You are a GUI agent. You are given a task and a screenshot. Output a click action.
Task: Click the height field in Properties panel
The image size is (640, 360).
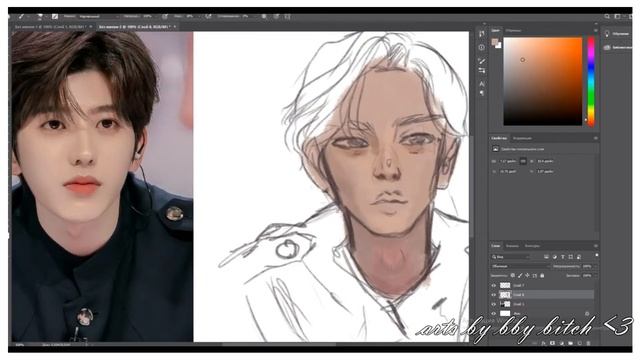point(546,161)
